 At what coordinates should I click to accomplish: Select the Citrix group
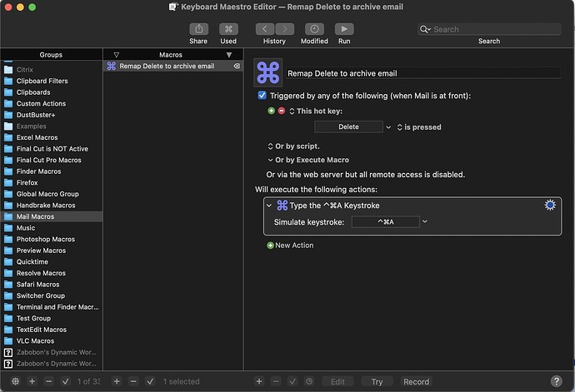point(52,70)
